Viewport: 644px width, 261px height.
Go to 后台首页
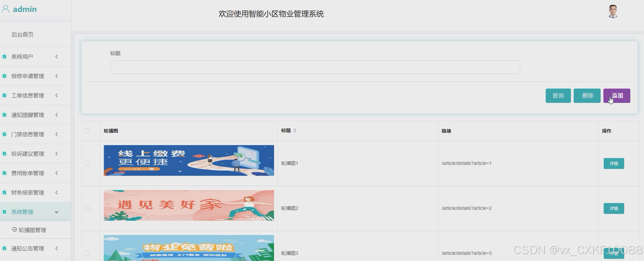click(x=23, y=34)
